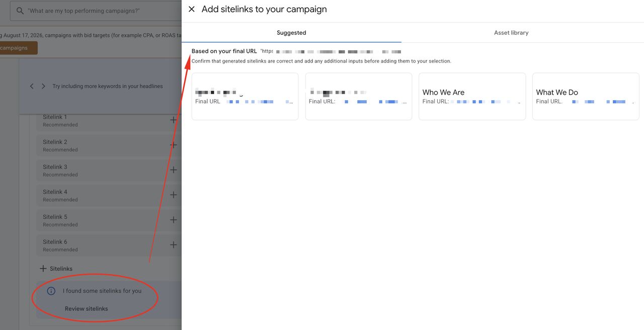644x330 pixels.
Task: Add Sitelink 6 with plus icon
Action: point(174,245)
